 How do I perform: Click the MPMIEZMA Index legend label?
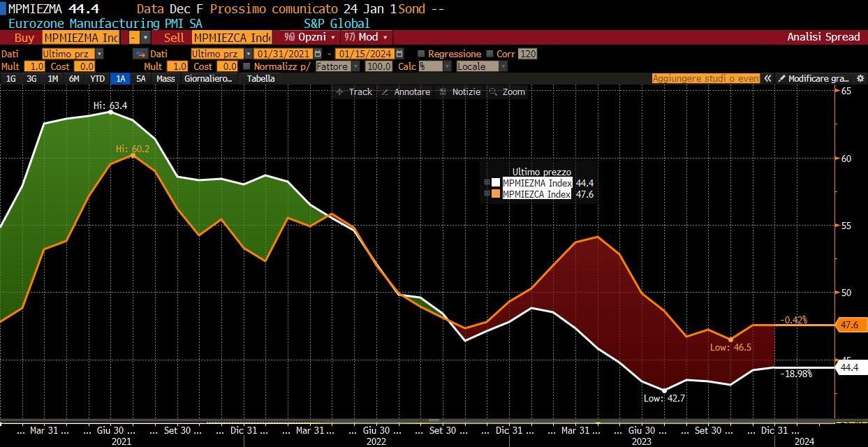tap(537, 183)
